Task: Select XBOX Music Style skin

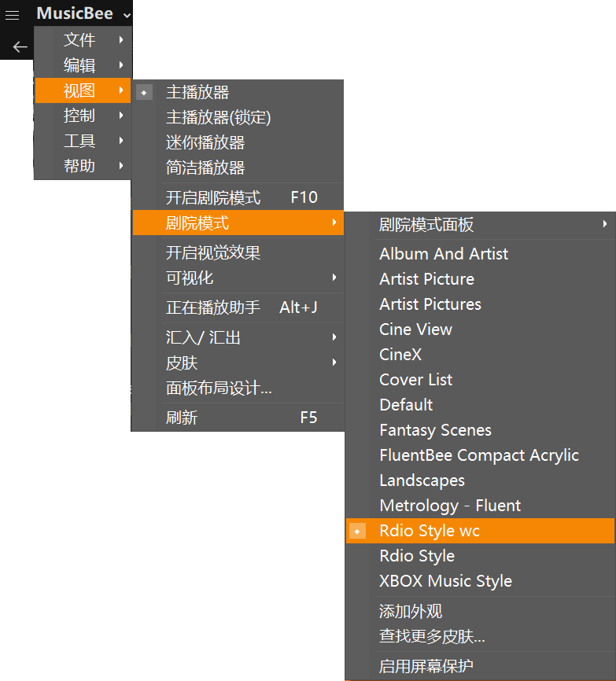Action: pyautogui.click(x=481, y=581)
